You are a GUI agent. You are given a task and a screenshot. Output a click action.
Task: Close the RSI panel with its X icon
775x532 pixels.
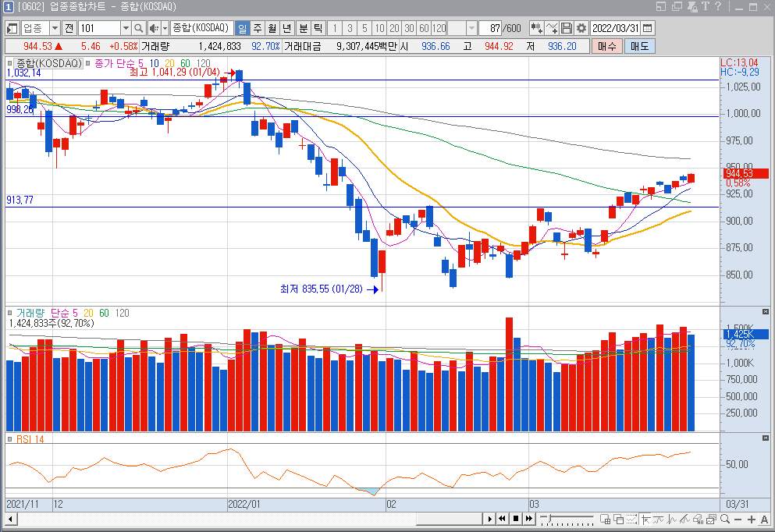click(765, 438)
